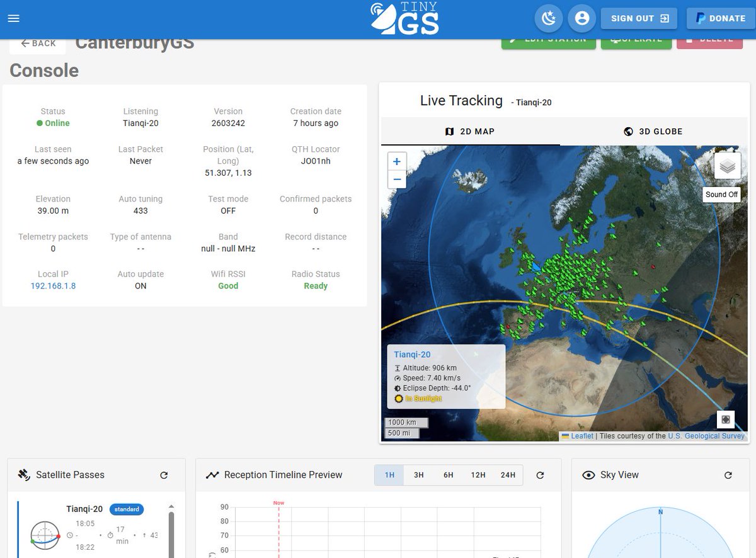Open the hamburger navigation menu
The height and width of the screenshot is (558, 756).
(14, 18)
